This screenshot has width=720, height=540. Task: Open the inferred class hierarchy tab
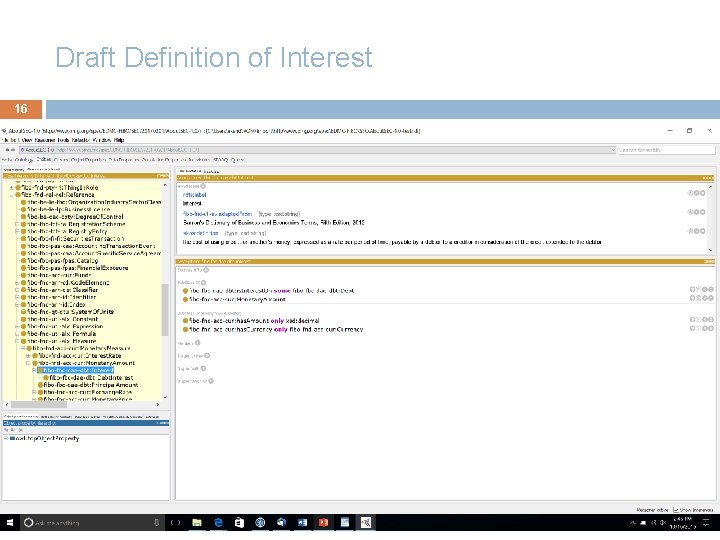tap(43, 170)
